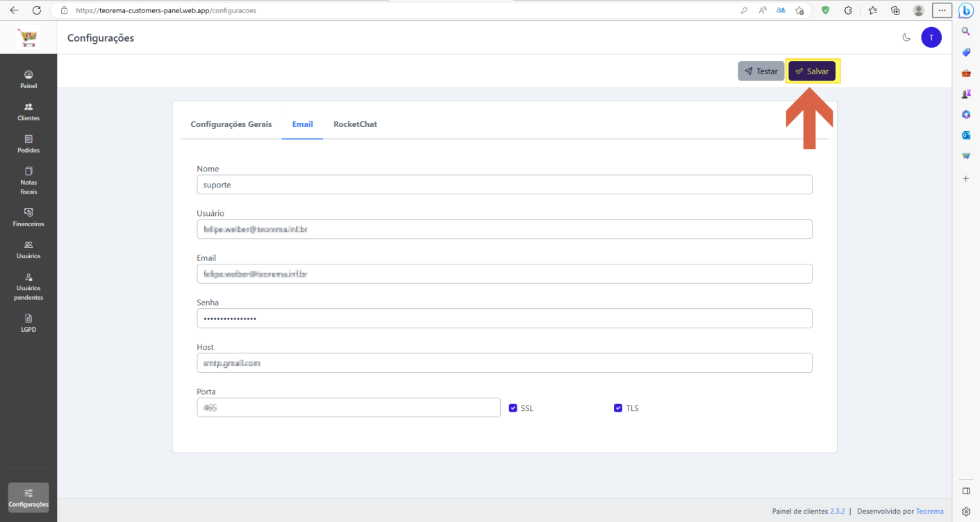The height and width of the screenshot is (522, 980).
Task: Reload the browser page
Action: [37, 10]
